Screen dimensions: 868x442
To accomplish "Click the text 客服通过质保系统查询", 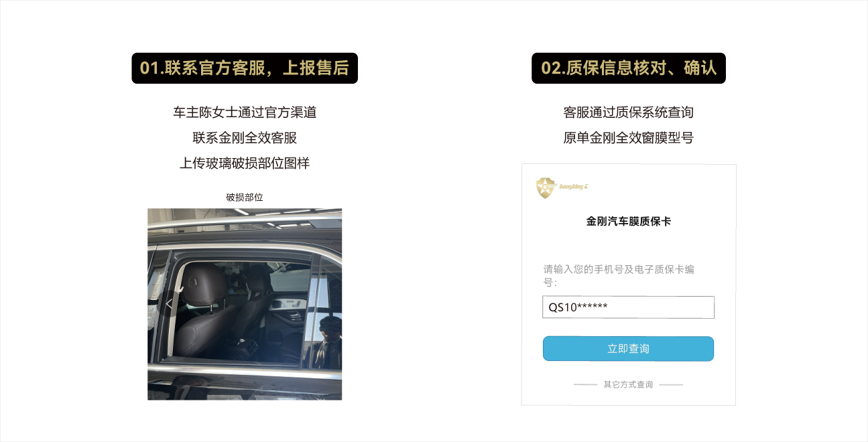I will pyautogui.click(x=628, y=113).
